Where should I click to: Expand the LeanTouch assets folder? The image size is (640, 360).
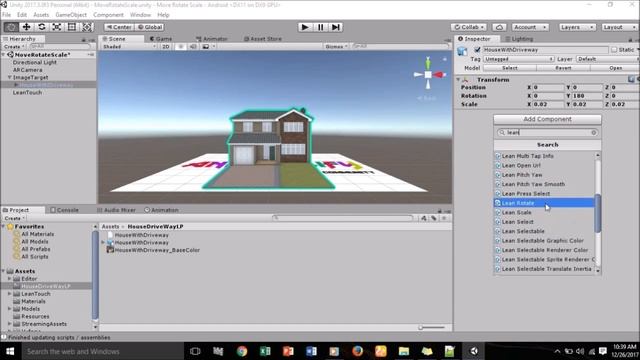9,293
